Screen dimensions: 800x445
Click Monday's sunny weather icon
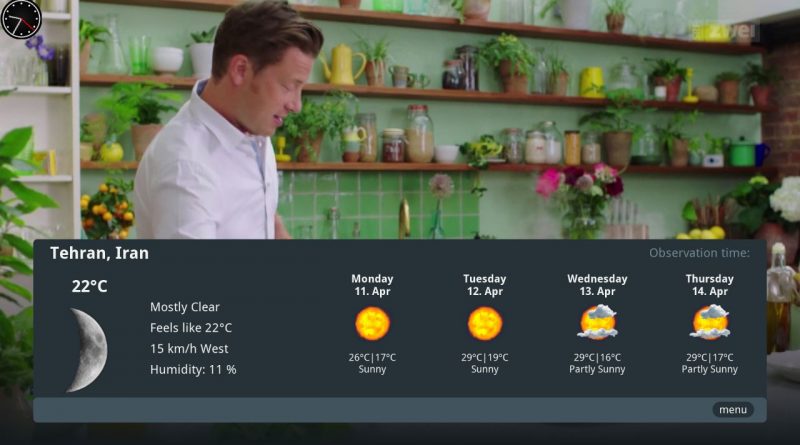pyautogui.click(x=372, y=324)
